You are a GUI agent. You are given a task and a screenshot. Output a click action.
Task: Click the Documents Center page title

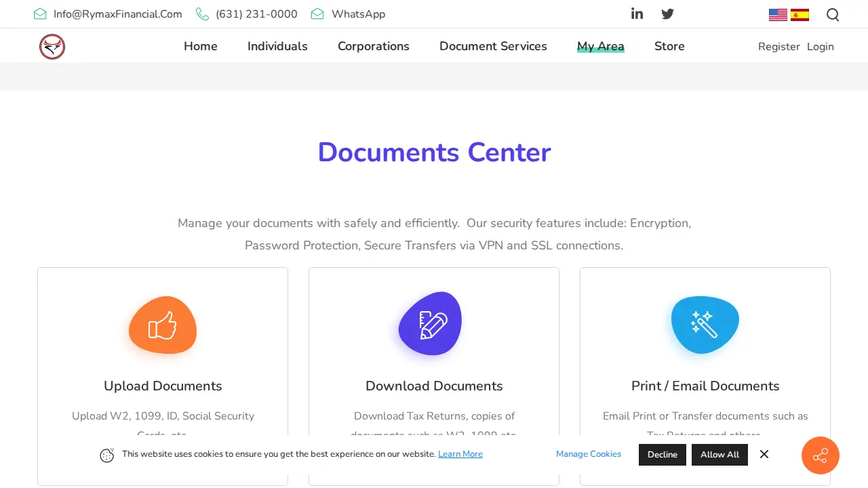(434, 152)
